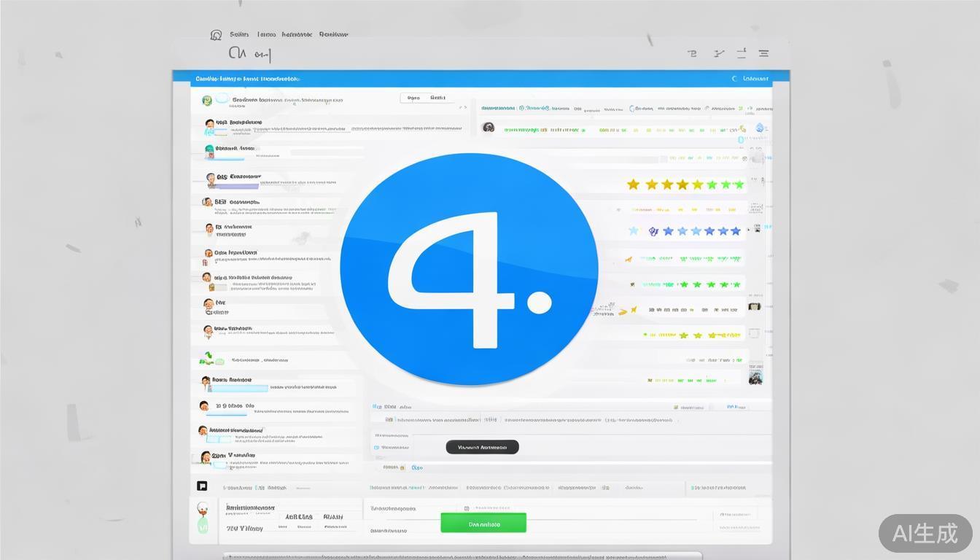The width and height of the screenshot is (980, 560).
Task: Select the first green avatar in the list
Action: click(x=207, y=101)
